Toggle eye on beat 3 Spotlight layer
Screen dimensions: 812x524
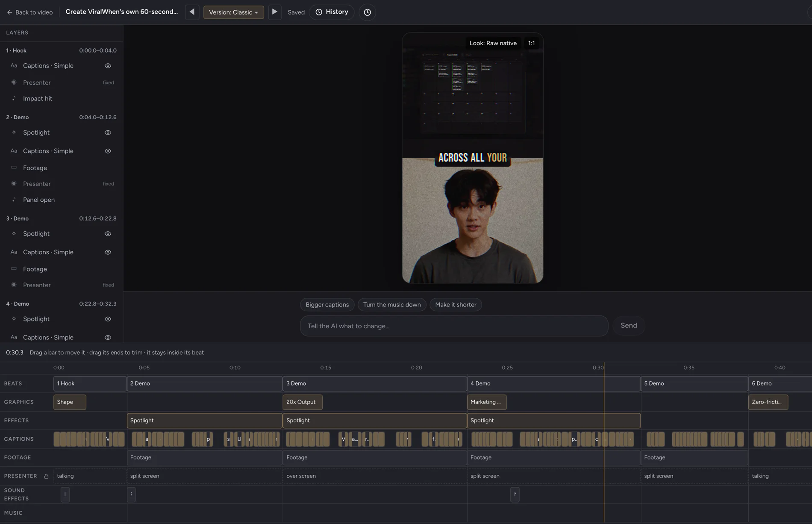pos(108,234)
